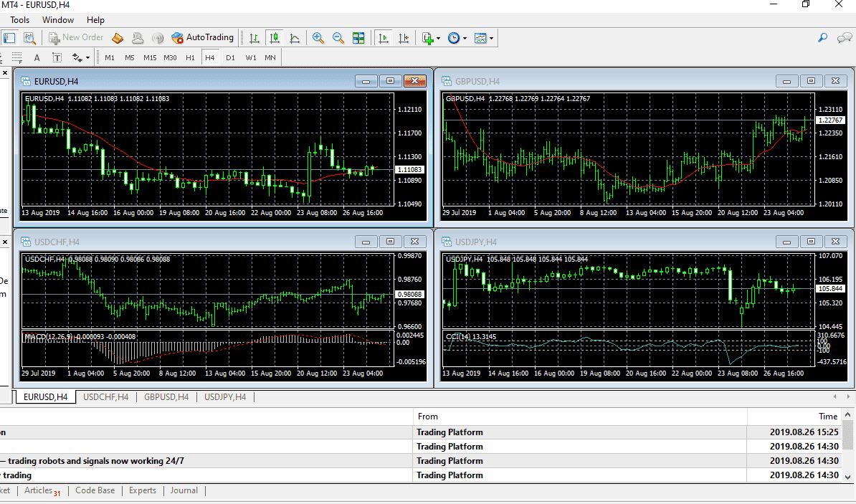Click the Auto Scroll chart icon
The height and width of the screenshot is (504, 856).
pos(384,38)
